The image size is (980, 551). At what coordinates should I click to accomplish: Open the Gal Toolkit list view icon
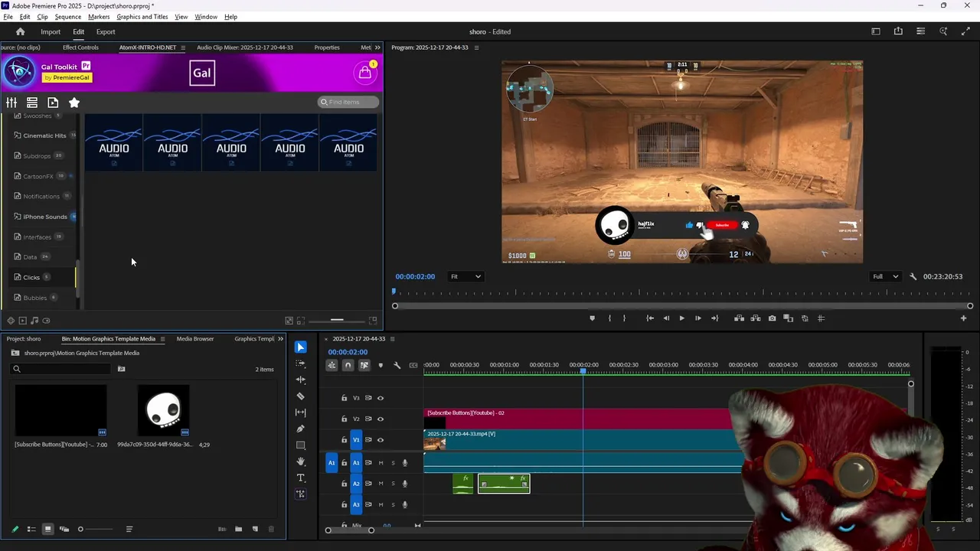[32, 103]
